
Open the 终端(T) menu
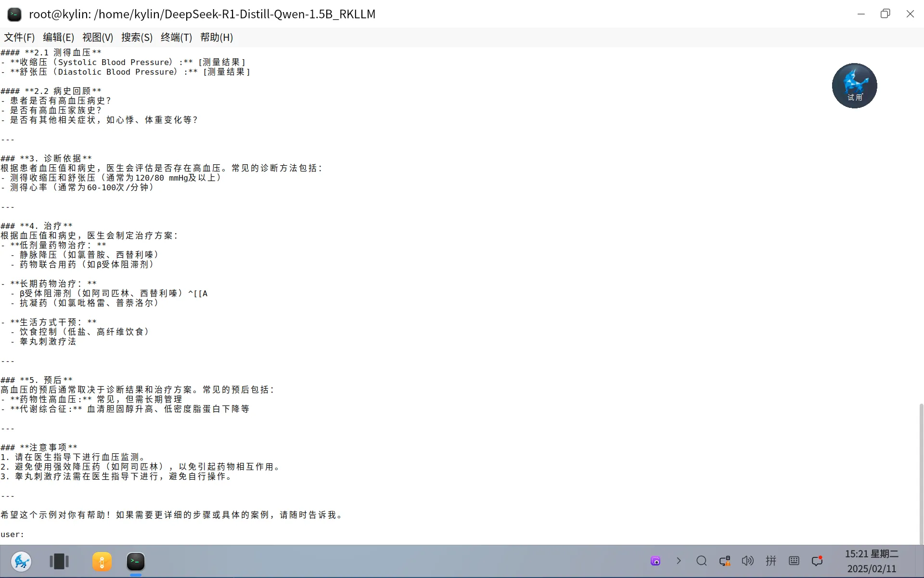(x=176, y=37)
